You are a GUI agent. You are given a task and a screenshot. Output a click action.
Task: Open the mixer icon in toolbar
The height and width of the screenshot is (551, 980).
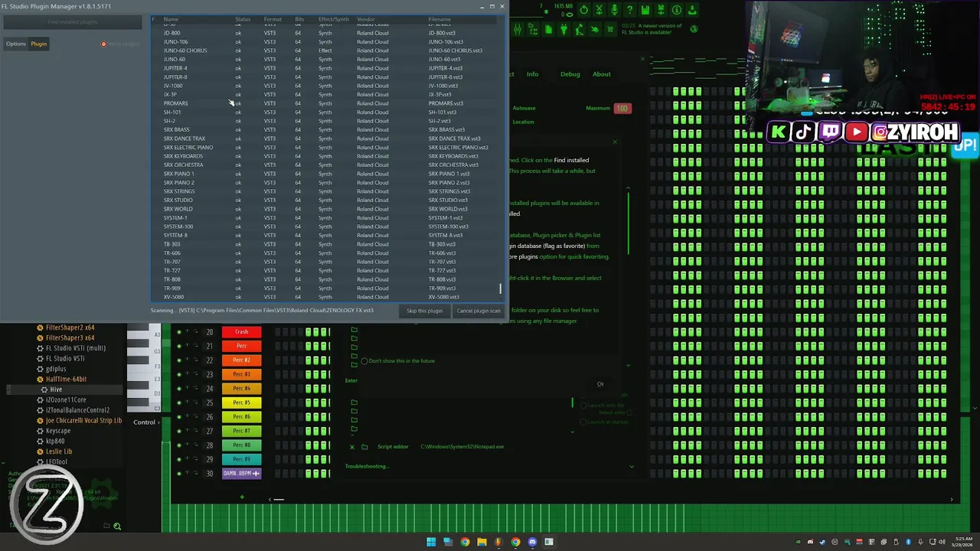click(x=518, y=29)
